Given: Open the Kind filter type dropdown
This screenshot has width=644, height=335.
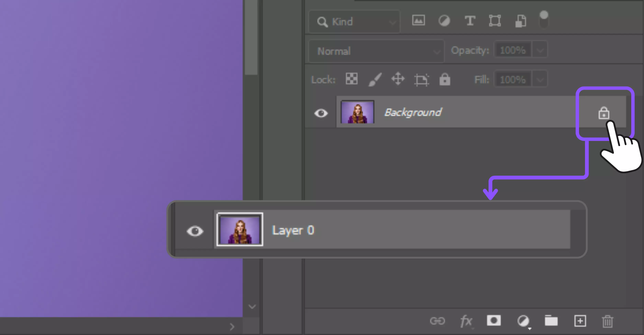Looking at the screenshot, I should tap(354, 22).
